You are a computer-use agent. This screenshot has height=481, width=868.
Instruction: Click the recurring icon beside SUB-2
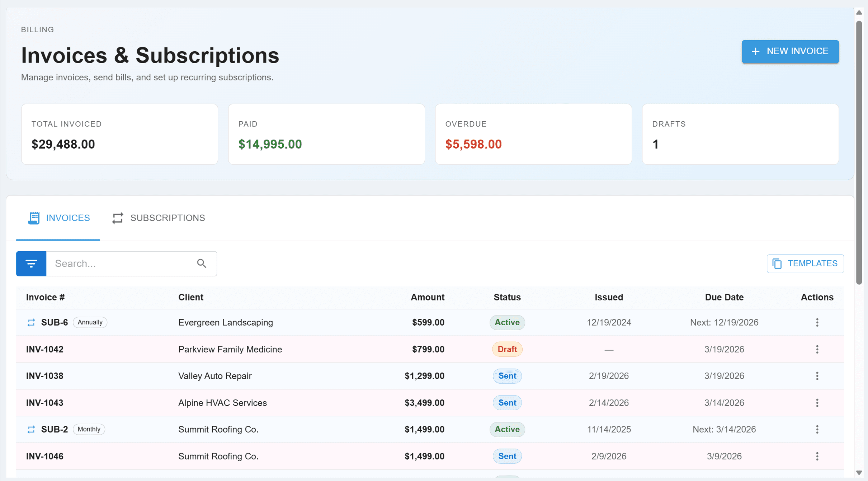[31, 429]
